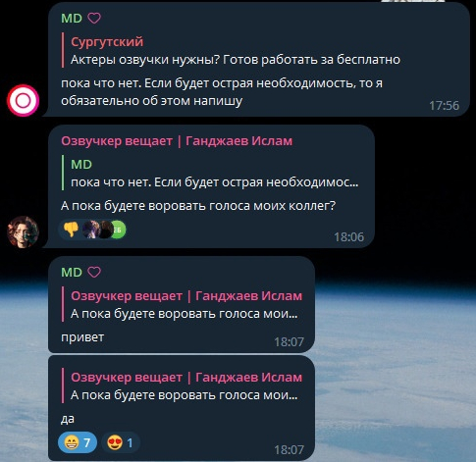This screenshot has height=462, width=476.
Task: Click the message 'А пока будете воровать голоса моих коллег?'
Action: pos(198,206)
